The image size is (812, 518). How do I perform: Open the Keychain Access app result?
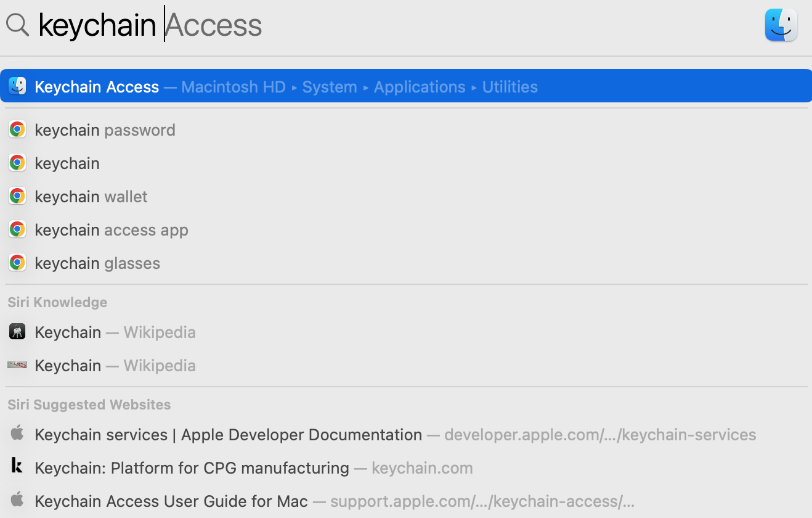[x=406, y=86]
